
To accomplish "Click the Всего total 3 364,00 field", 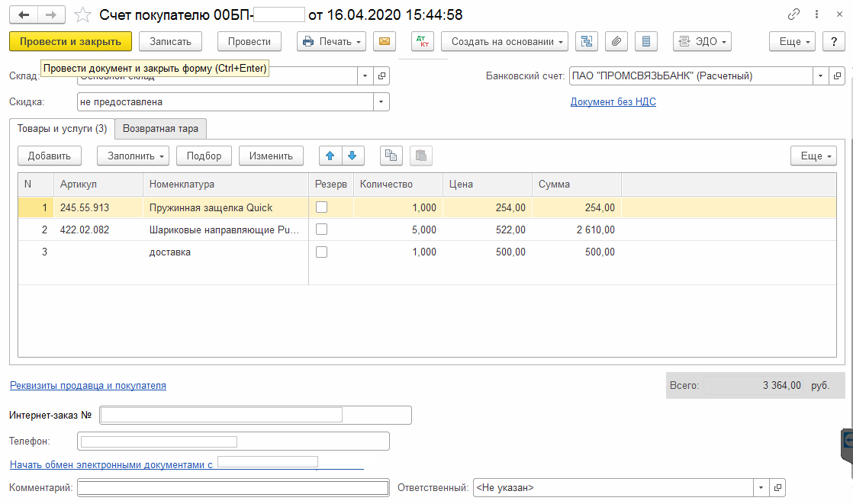I will tap(754, 386).
